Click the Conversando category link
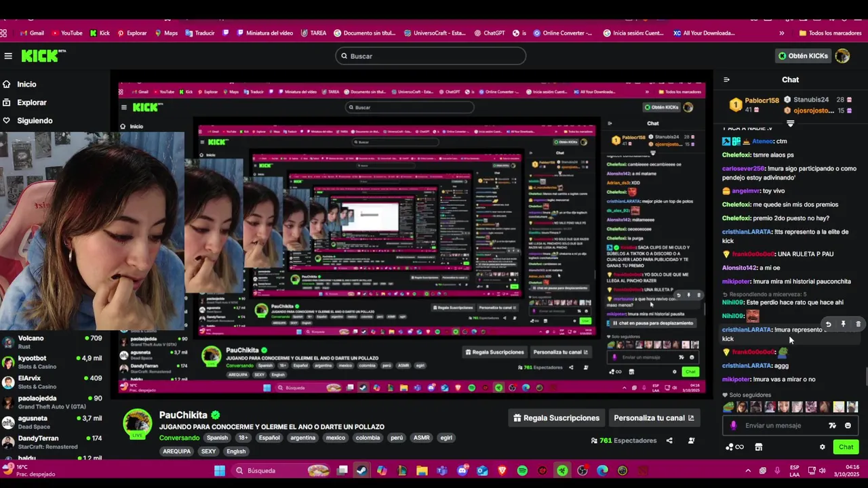Image resolution: width=868 pixels, height=488 pixels. pos(179,438)
